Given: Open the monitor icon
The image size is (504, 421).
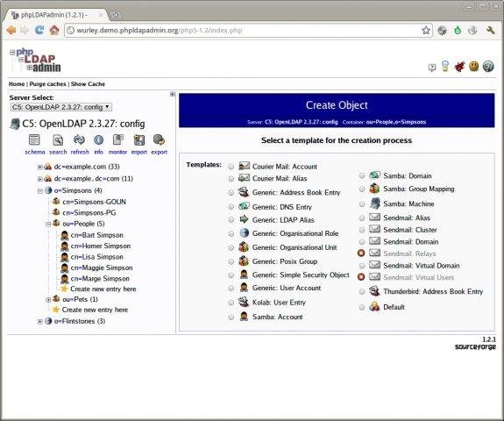Looking at the screenshot, I should [x=118, y=140].
